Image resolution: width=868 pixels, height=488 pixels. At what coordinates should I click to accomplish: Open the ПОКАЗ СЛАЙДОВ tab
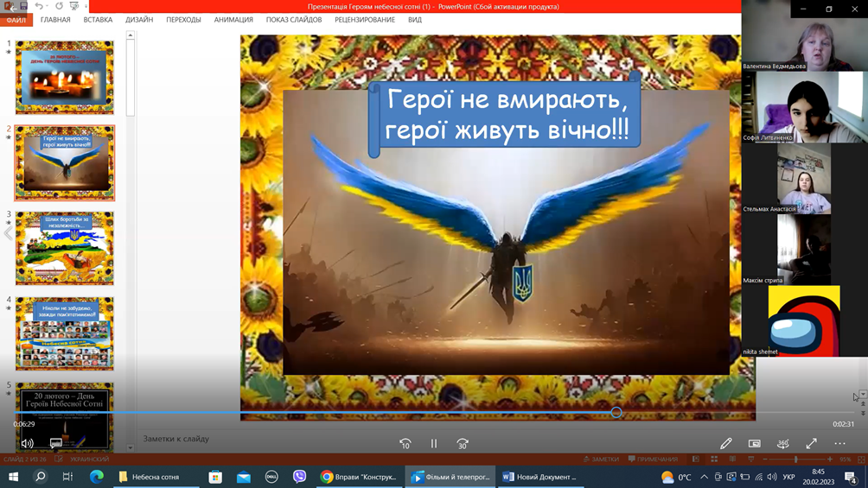point(293,20)
